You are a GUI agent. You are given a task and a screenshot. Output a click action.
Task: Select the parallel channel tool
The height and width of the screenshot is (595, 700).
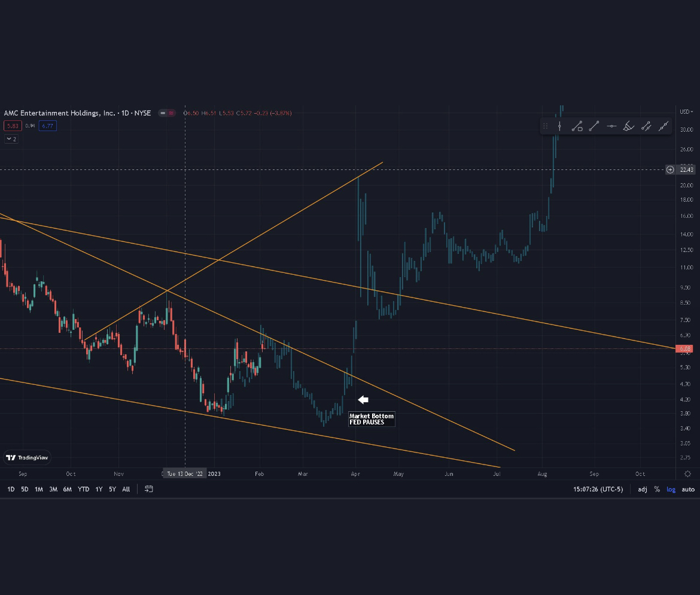(646, 126)
